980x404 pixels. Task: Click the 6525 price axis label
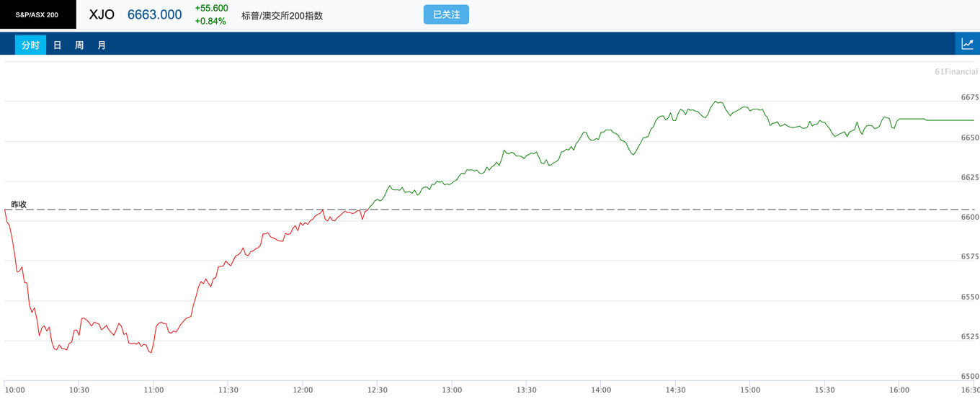click(970, 336)
